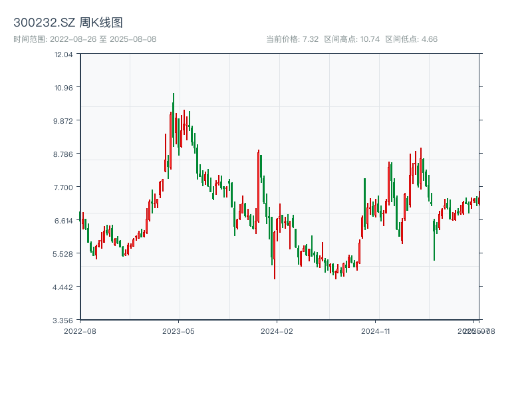Viewport: 532px width, 399px height.
Task: Click the 10.96 y-axis tick label
Action: pyautogui.click(x=64, y=88)
